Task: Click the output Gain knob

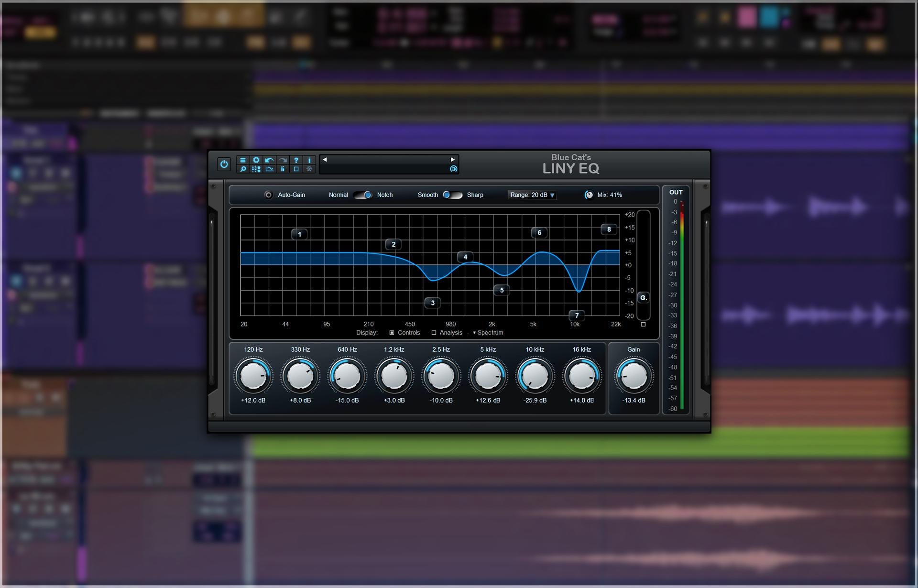Action: tap(634, 376)
